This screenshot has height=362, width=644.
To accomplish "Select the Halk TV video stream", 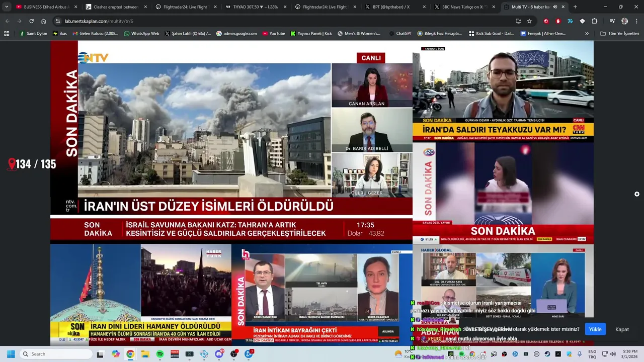I will point(322,295).
